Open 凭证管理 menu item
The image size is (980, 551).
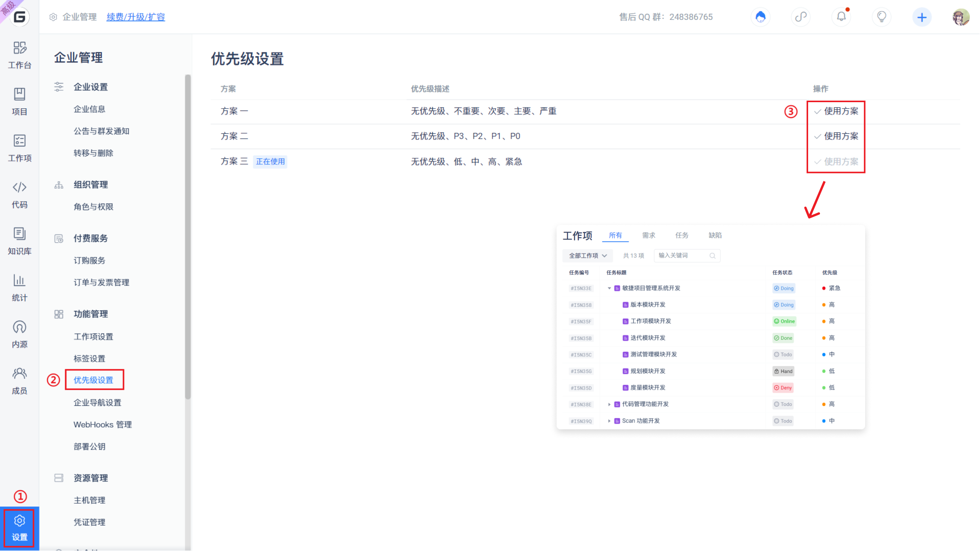(90, 522)
